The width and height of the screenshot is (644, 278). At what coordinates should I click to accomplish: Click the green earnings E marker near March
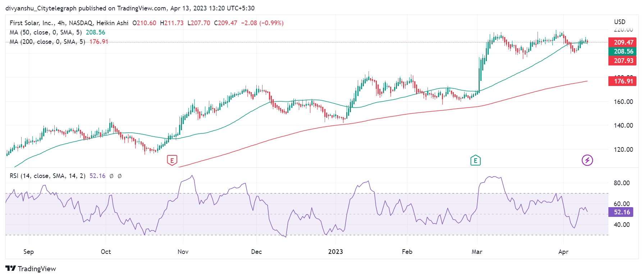click(x=475, y=160)
